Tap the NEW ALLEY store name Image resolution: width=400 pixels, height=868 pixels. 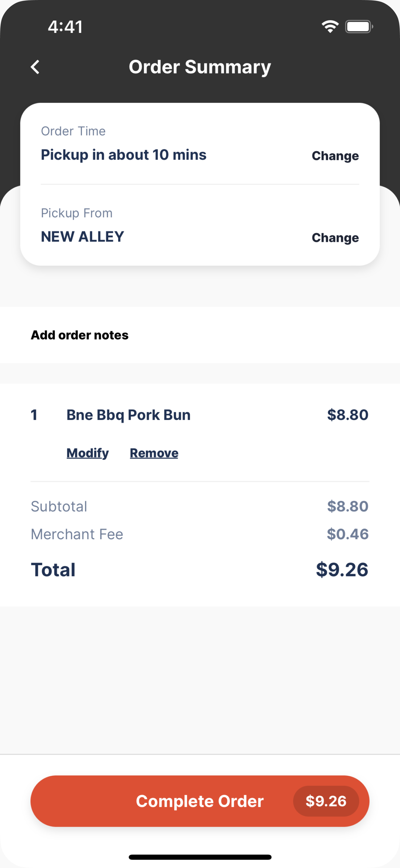coord(82,237)
